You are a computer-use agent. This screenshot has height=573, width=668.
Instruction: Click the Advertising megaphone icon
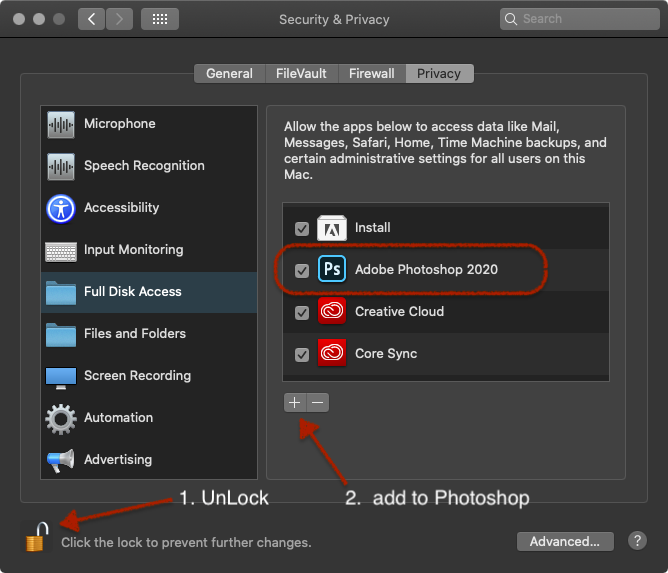(61, 460)
